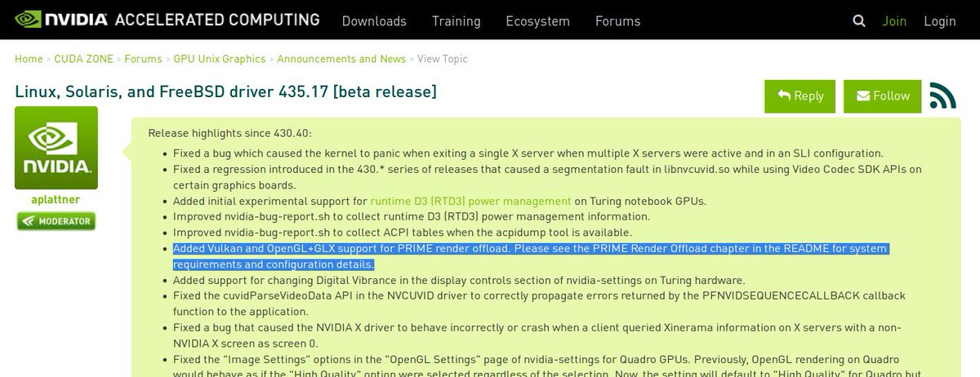Viewport: 980px width, 377px height.
Task: Click the Reply button
Action: [800, 96]
